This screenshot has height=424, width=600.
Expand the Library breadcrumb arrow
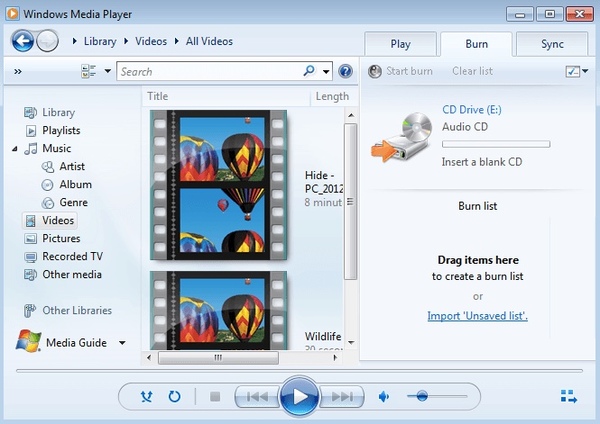(x=75, y=41)
